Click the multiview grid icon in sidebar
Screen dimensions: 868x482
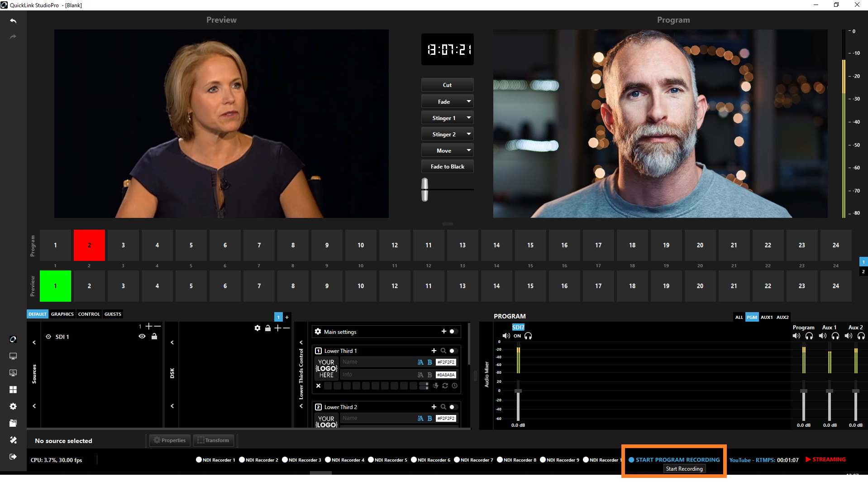click(13, 390)
